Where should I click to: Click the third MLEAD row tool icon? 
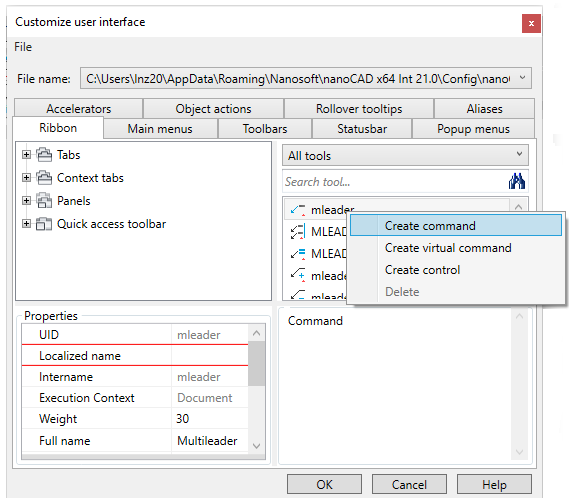pyautogui.click(x=298, y=253)
